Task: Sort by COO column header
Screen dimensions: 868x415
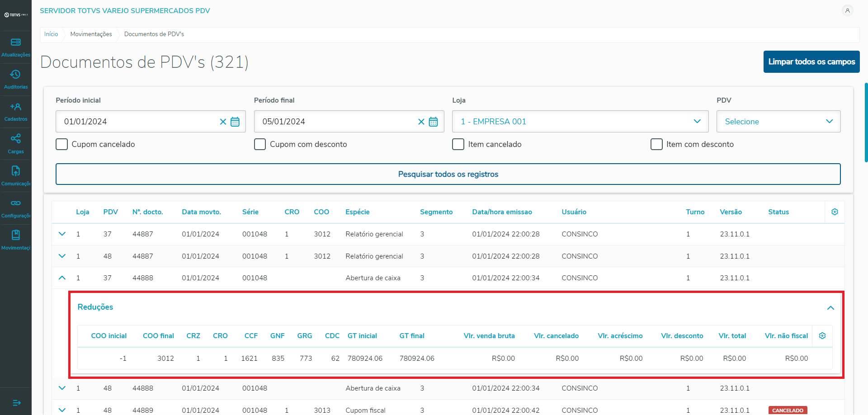Action: pos(321,212)
